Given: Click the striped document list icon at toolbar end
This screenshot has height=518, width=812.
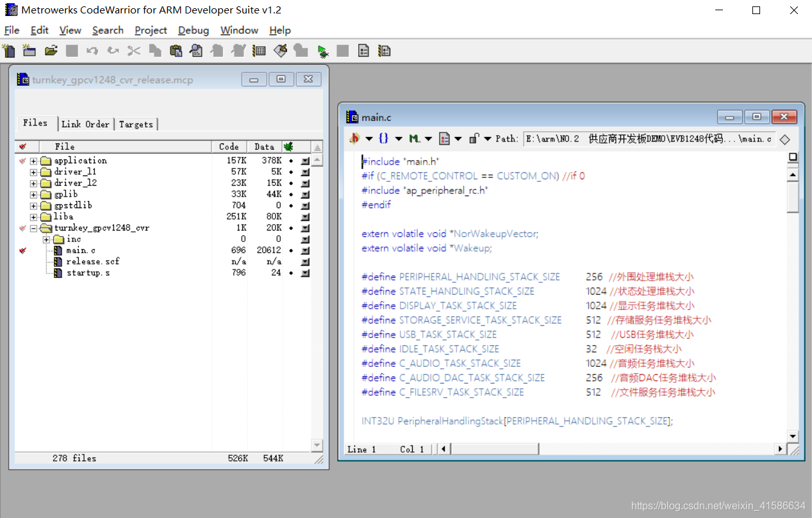Looking at the screenshot, I should click(x=384, y=51).
